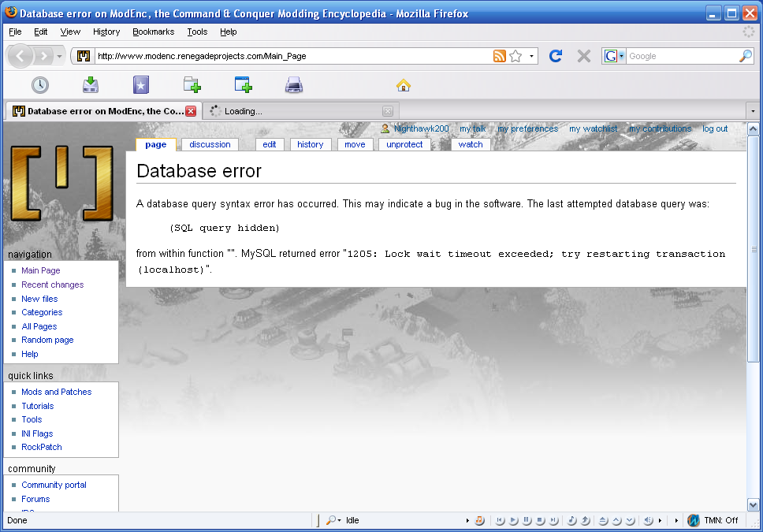Click the page vertical scrollbar thumb
The image size is (763, 532).
point(753,249)
